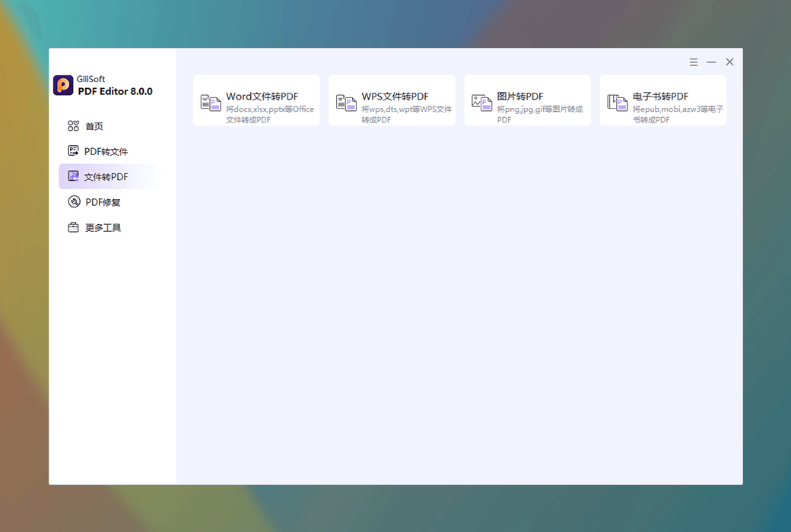Click description 将png,jpg,gif等图片转成PDF
791x532 pixels.
pos(540,115)
